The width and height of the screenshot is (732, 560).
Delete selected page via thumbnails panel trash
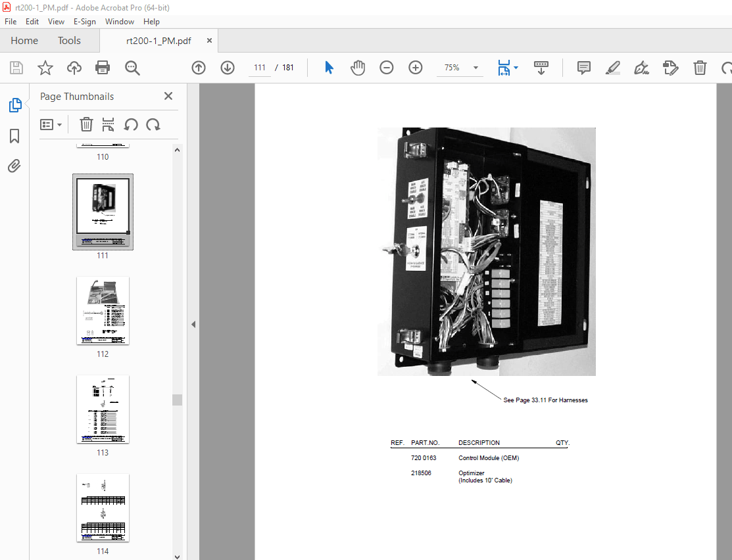86,124
